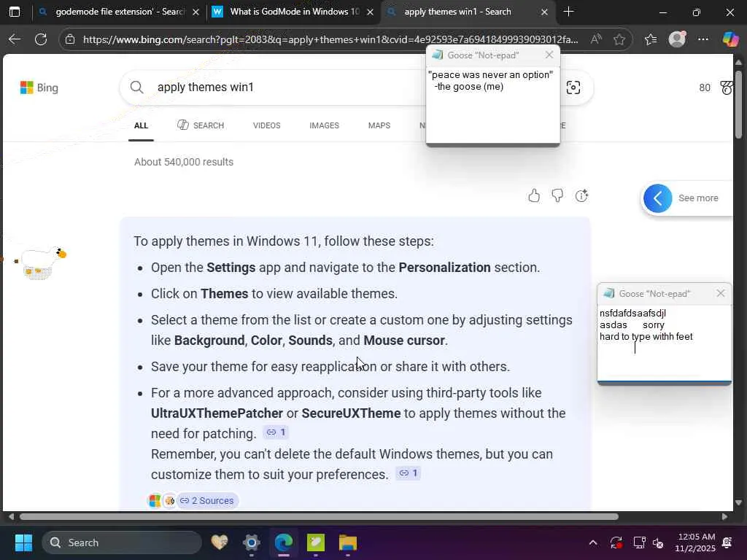Close the 'apply themes win1' tab
Viewport: 747px width, 560px height.
tap(544, 12)
